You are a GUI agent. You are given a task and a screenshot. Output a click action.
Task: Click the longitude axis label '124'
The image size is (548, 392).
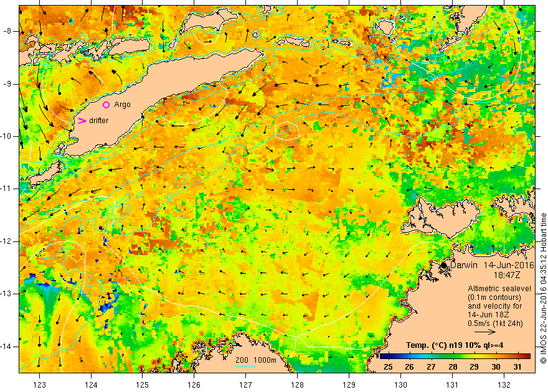point(91,385)
